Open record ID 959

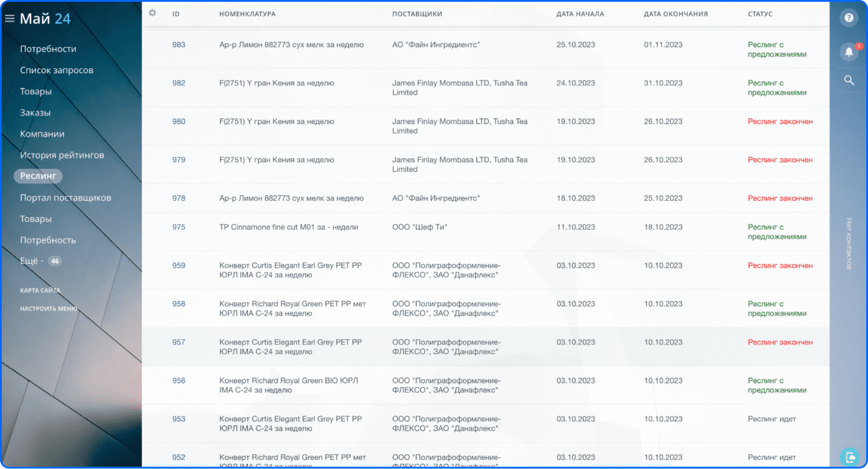[179, 265]
